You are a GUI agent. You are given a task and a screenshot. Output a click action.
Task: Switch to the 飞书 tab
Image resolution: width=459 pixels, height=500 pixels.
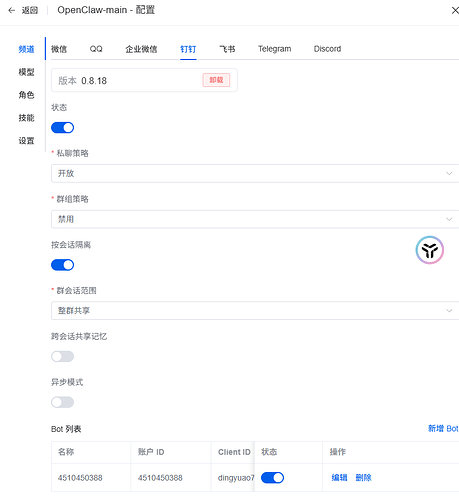tap(227, 49)
